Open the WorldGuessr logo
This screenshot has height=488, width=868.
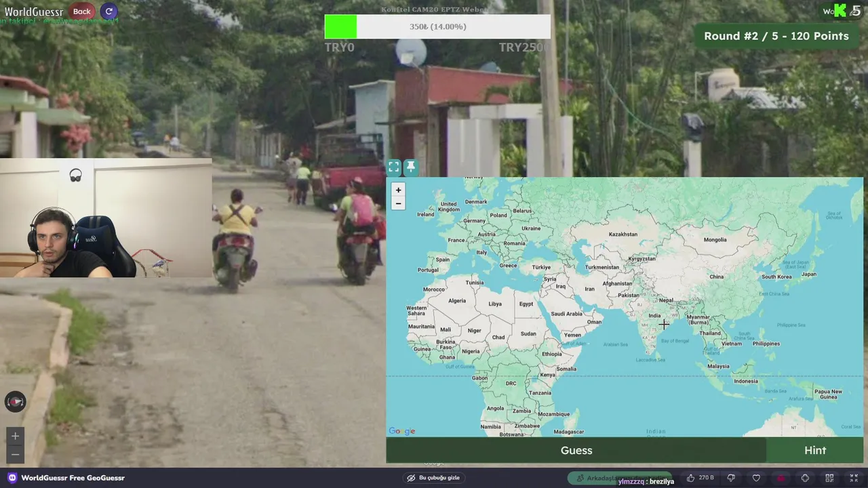coord(34,12)
